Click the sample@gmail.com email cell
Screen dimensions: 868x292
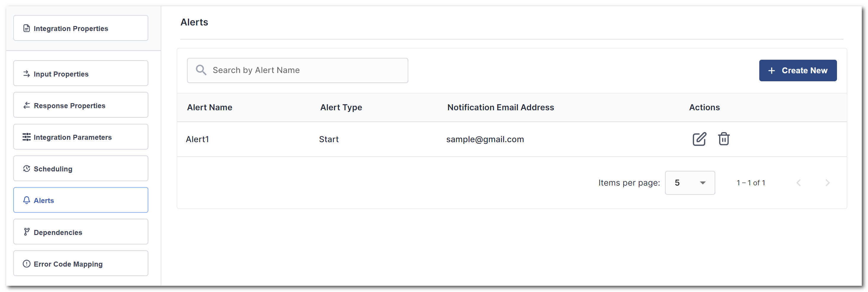tap(485, 139)
